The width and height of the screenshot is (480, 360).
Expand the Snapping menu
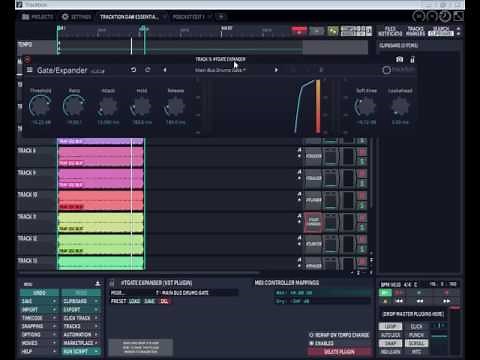(x=39, y=326)
